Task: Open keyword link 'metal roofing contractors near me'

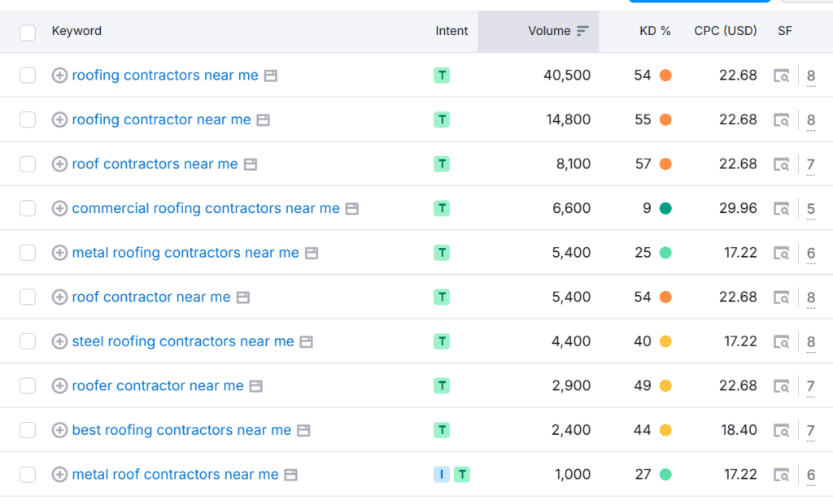Action: [x=185, y=253]
